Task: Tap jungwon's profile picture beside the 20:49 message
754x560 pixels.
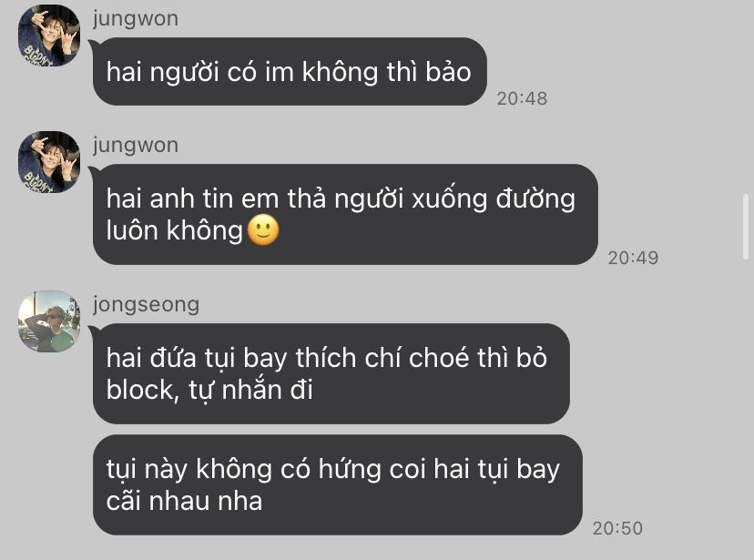Action: coord(49,162)
